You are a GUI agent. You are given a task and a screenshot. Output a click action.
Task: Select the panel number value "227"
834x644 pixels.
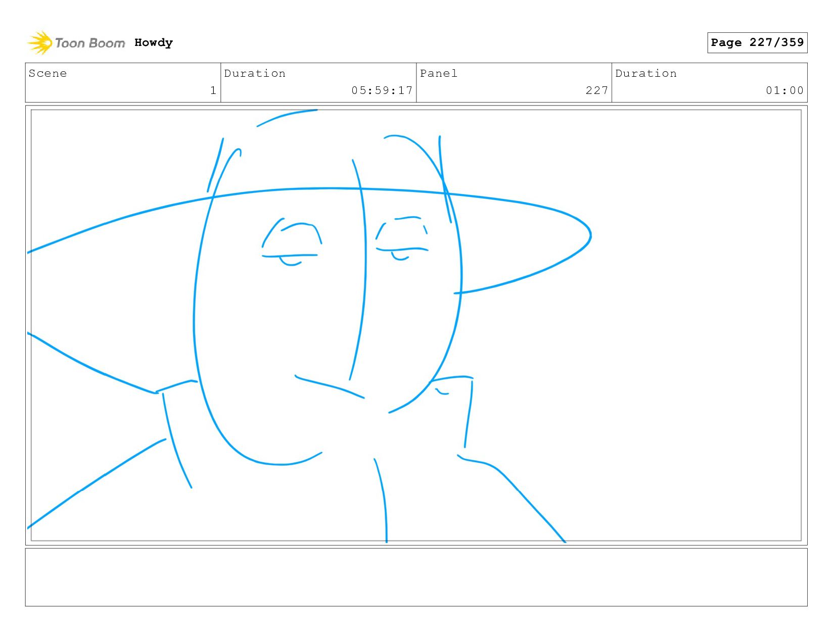pos(597,90)
